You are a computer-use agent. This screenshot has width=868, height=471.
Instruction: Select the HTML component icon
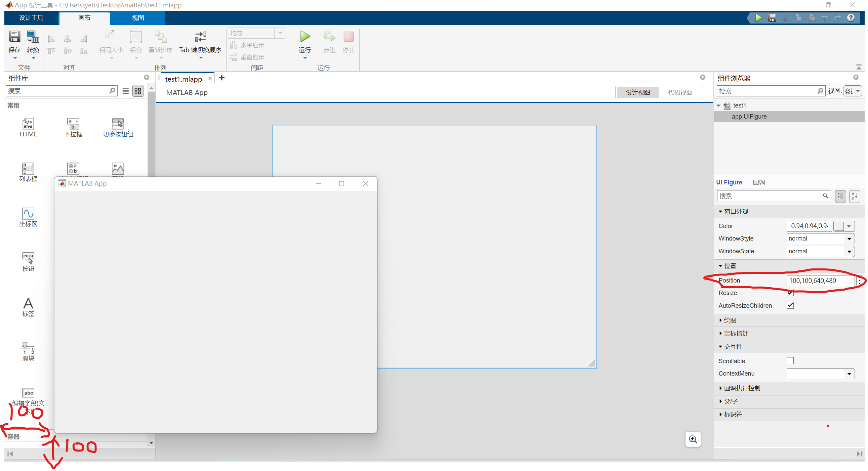[x=28, y=124]
